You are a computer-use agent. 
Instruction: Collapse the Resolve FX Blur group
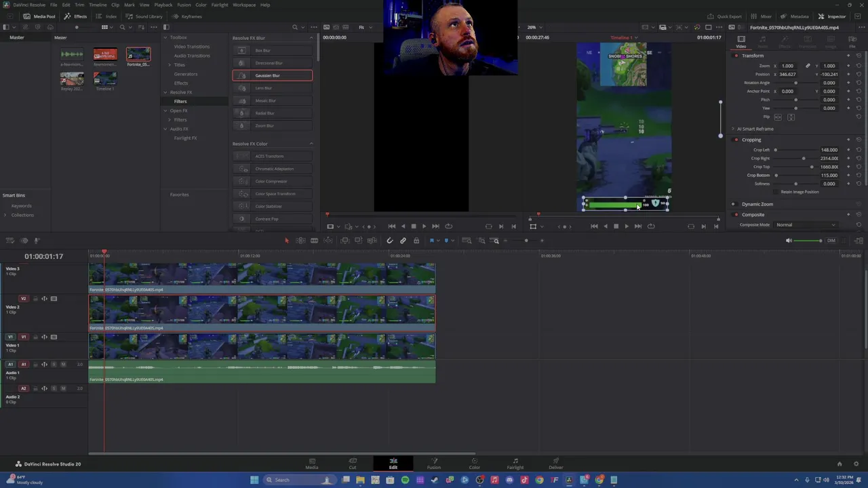point(311,38)
